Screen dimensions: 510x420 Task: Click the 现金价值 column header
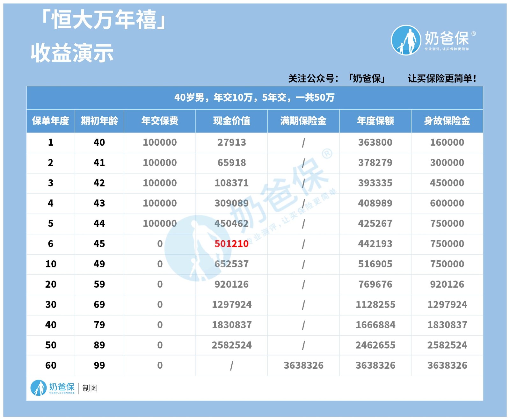[232, 121]
